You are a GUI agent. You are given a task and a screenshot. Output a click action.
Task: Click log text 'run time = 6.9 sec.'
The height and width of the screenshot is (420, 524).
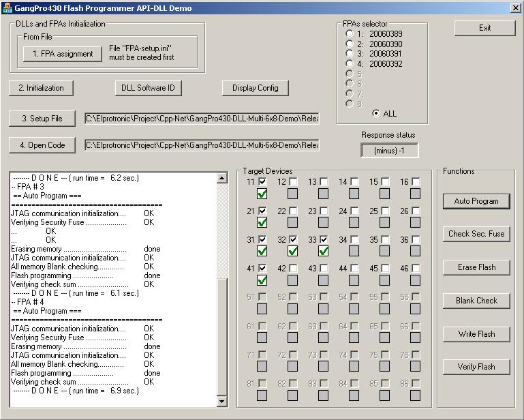104,391
